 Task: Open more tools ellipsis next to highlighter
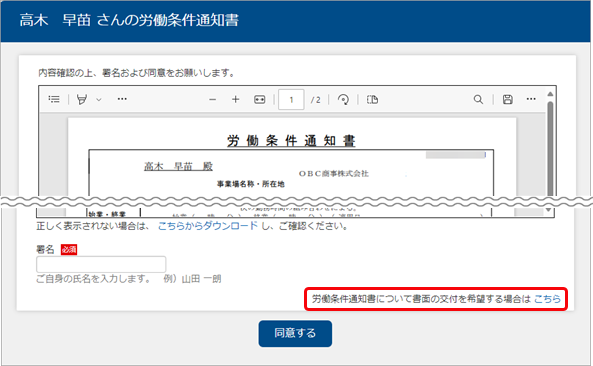[122, 99]
